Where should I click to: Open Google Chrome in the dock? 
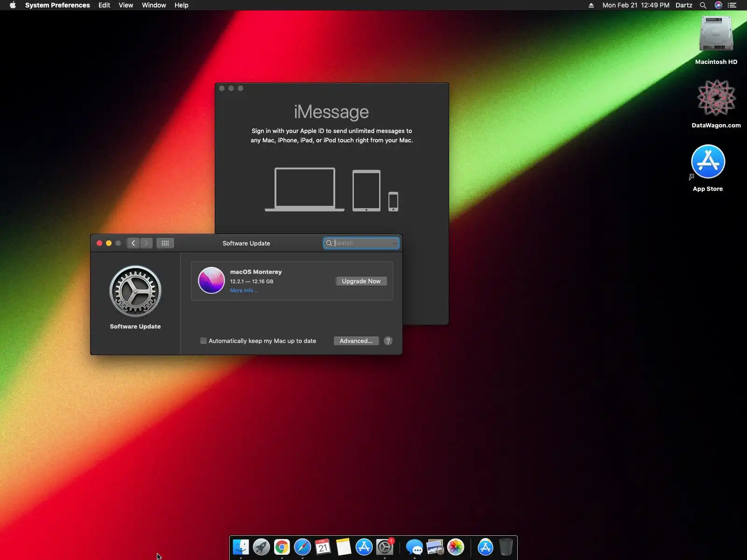pyautogui.click(x=282, y=547)
